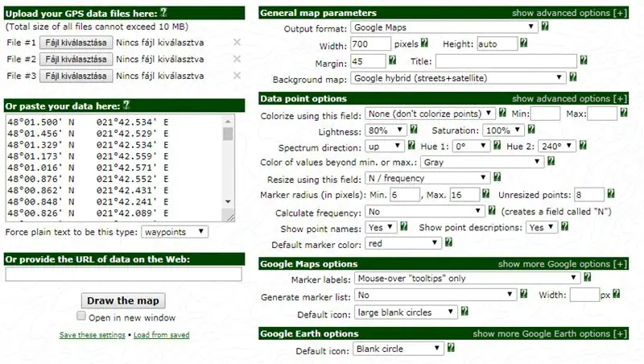Viewport: 644px width, 364px height.
Task: Choose file for File #2
Action: pyautogui.click(x=76, y=59)
